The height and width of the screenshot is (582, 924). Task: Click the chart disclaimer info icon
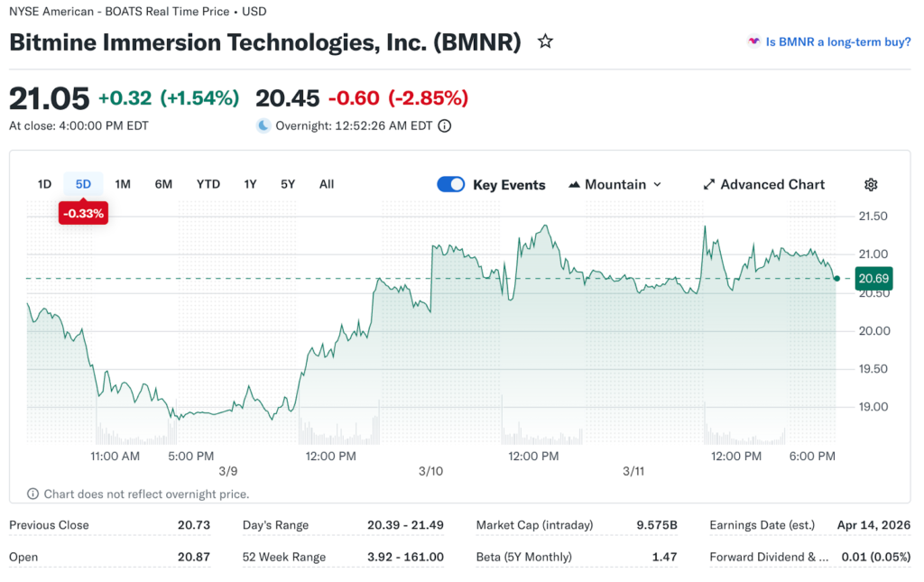(33, 494)
